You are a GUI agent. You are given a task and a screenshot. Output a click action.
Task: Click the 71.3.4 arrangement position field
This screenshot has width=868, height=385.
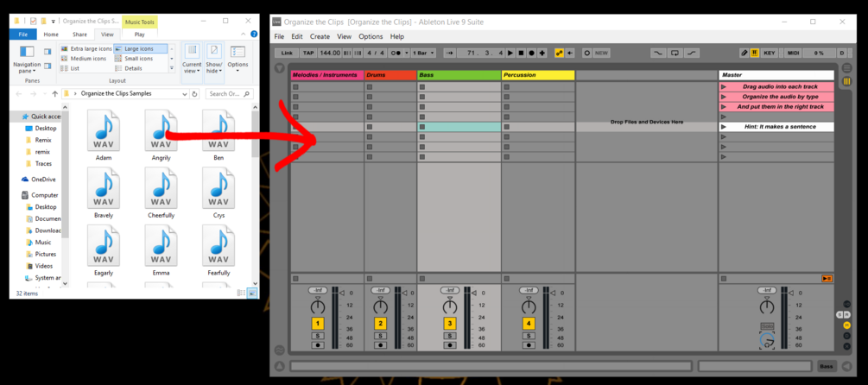482,54
